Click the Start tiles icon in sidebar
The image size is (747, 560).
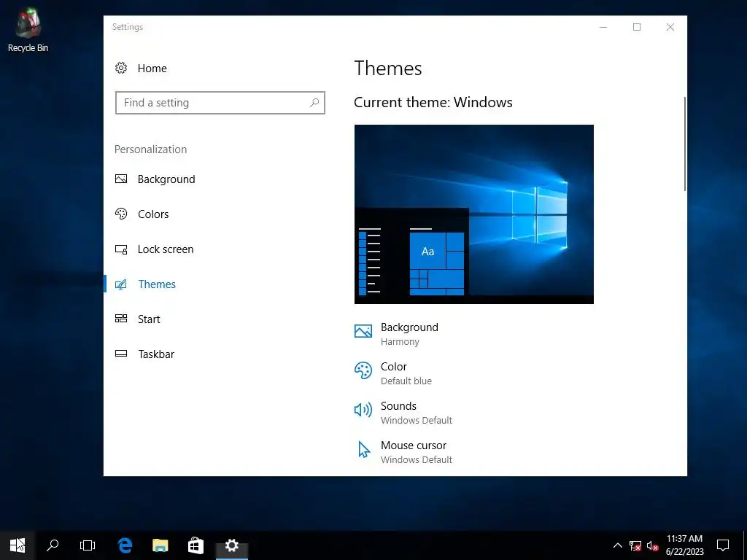coord(121,319)
